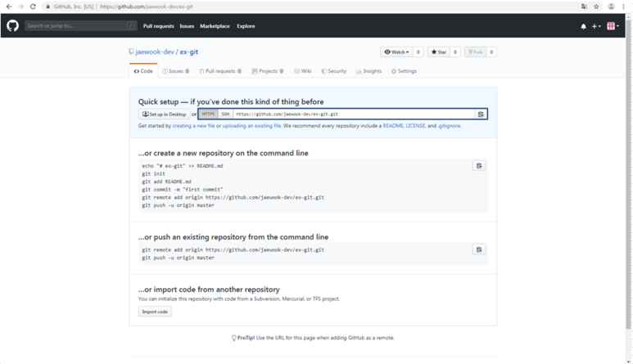Click the Fork count number
Viewport: 633px width, 364px height.
tap(491, 52)
